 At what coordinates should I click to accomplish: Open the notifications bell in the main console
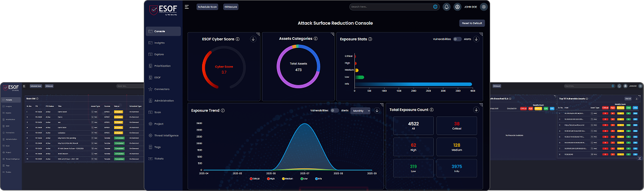point(446,7)
